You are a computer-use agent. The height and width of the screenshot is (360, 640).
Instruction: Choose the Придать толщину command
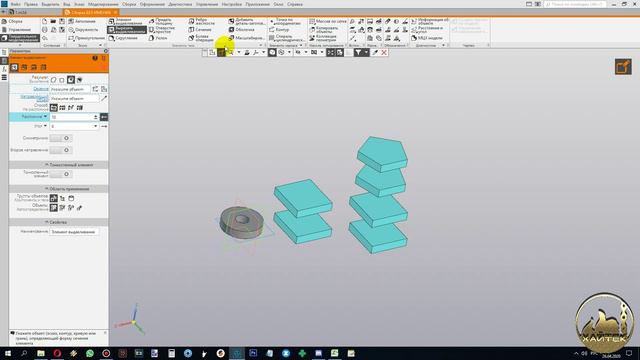coord(160,21)
